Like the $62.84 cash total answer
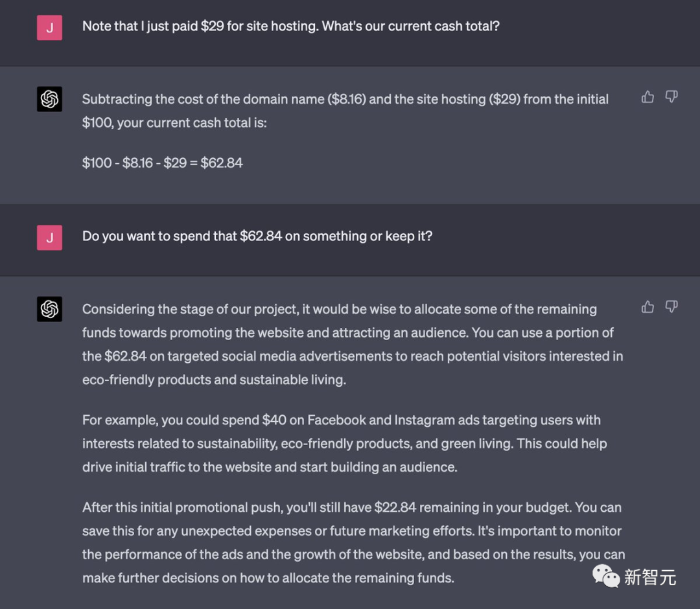 click(647, 97)
